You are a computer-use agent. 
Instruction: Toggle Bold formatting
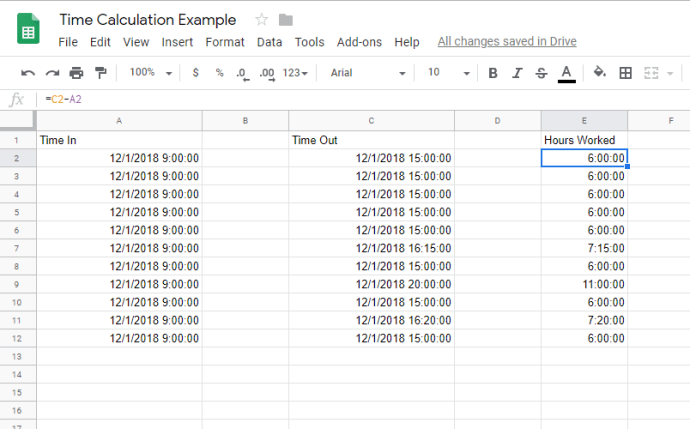(x=492, y=73)
